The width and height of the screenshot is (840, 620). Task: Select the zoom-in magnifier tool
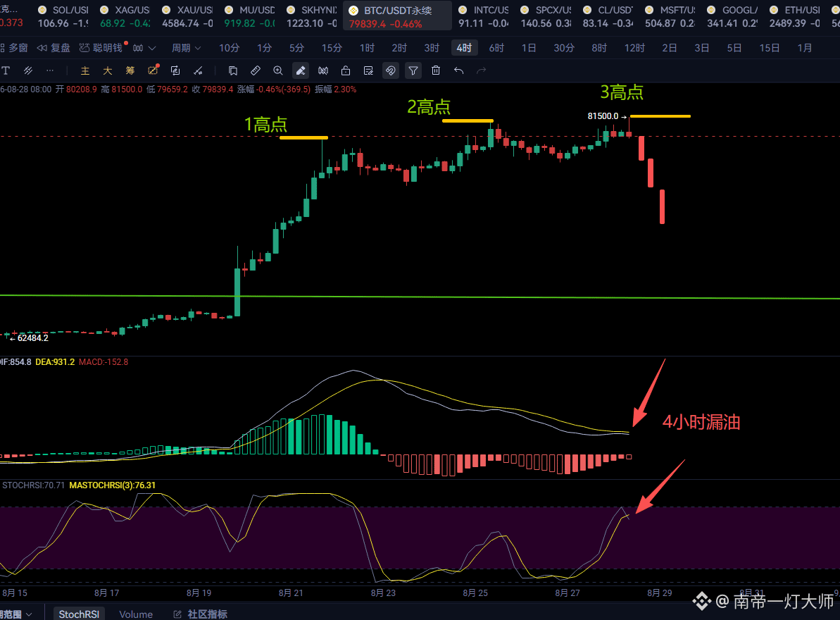[277, 70]
